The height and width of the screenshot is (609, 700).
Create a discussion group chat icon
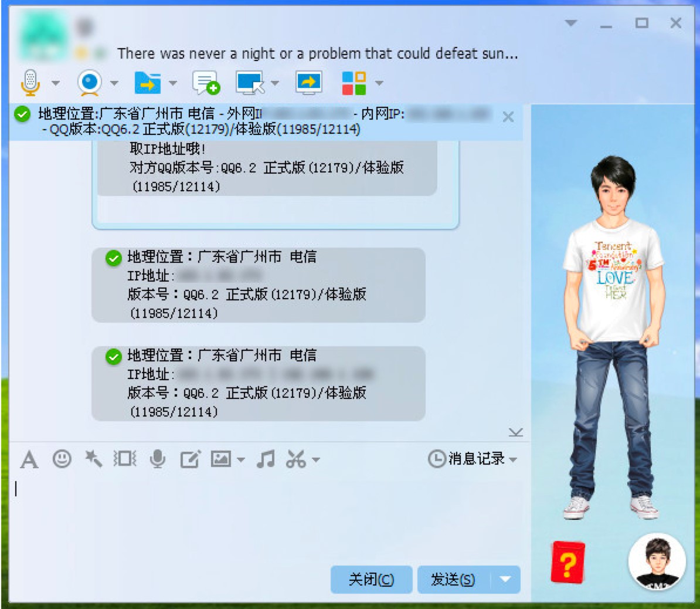[206, 83]
